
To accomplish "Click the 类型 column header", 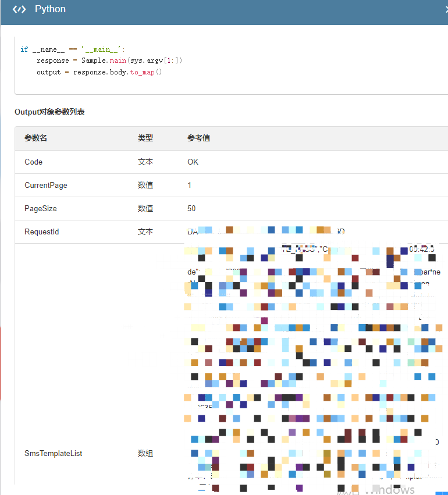I will point(145,138).
